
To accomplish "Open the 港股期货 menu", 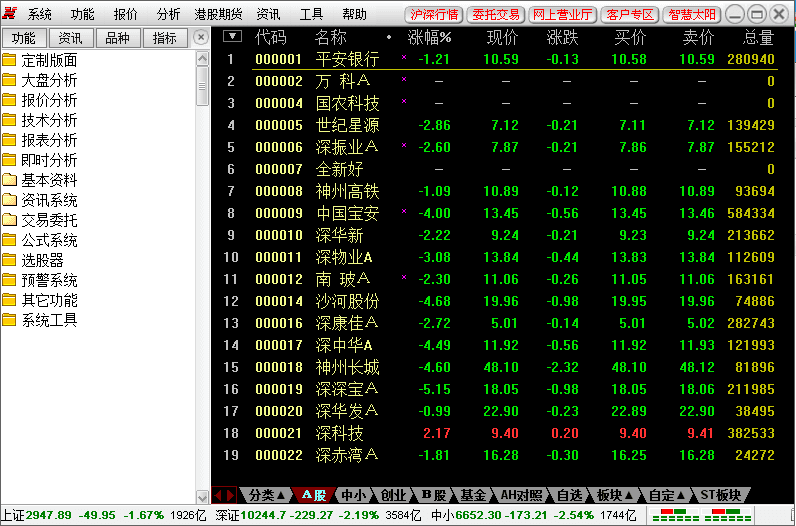I will 218,14.
